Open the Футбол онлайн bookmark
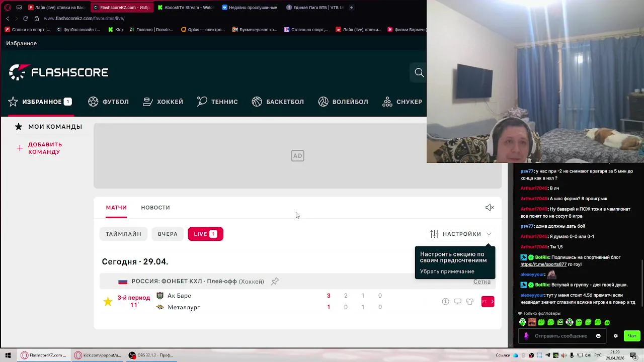644x362 pixels. (x=78, y=30)
